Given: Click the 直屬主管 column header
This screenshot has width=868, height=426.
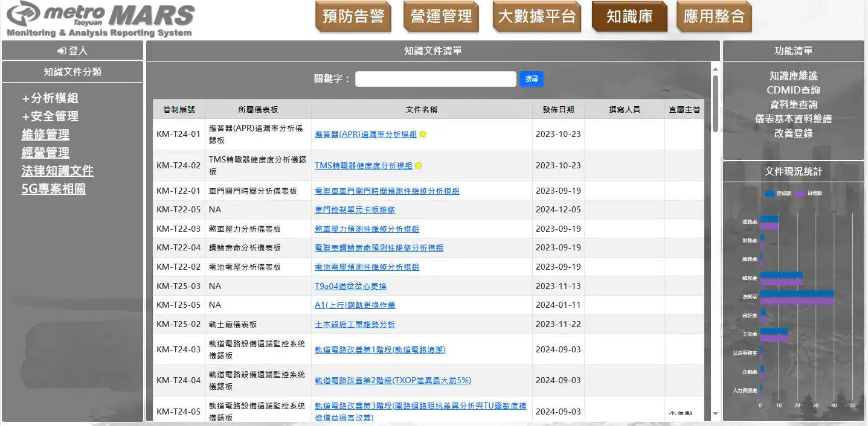Looking at the screenshot, I should click(684, 110).
